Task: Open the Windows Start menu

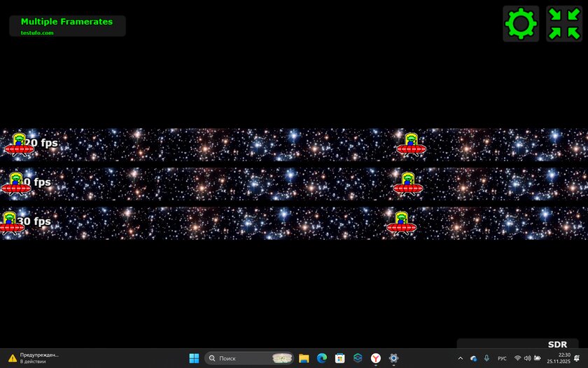Action: pyautogui.click(x=194, y=358)
